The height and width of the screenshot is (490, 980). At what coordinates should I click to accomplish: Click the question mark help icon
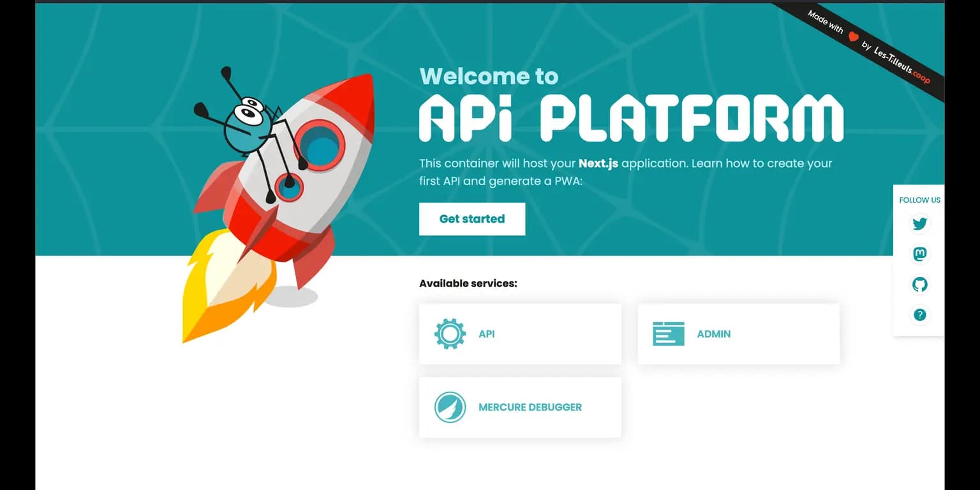[x=919, y=315]
